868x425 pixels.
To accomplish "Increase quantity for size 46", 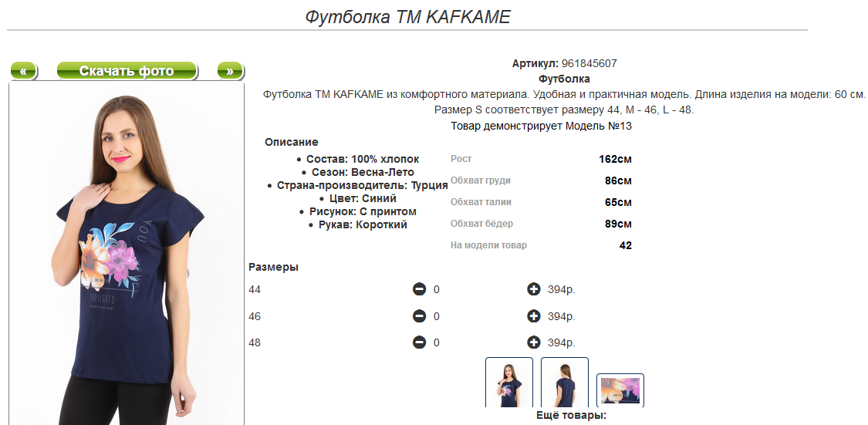I will [x=534, y=316].
